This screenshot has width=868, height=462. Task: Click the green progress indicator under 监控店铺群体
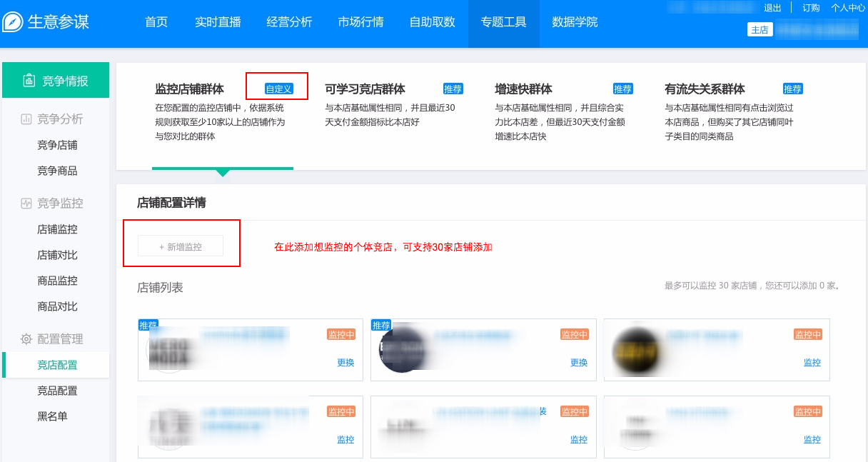223,169
